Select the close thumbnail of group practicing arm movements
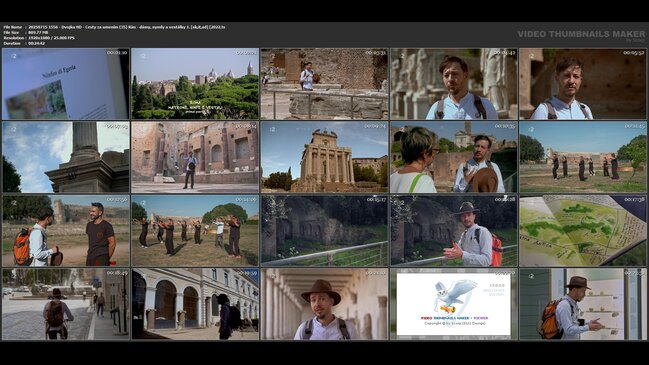649x365 pixels. 195,231
